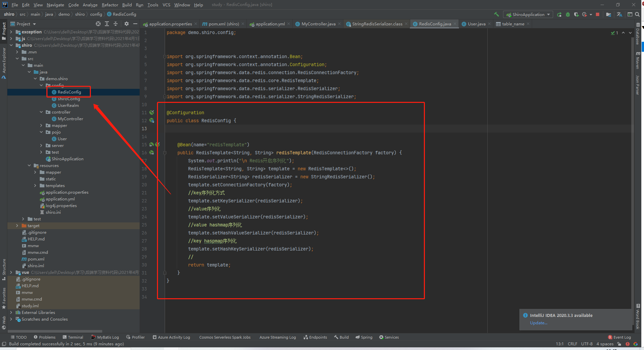Screen dimensions: 644x350
Task: Expand the mapper package under demo.shiro
Action: coord(41,126)
